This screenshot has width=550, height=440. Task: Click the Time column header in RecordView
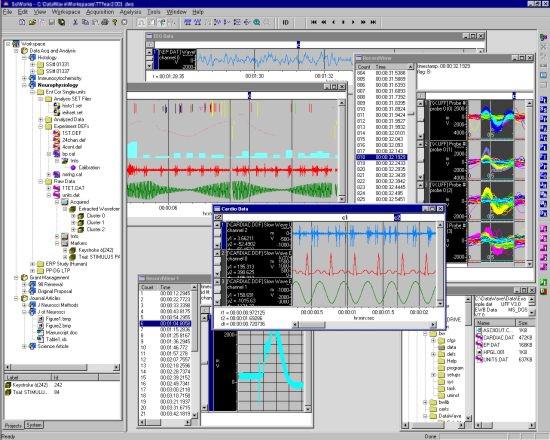point(390,67)
